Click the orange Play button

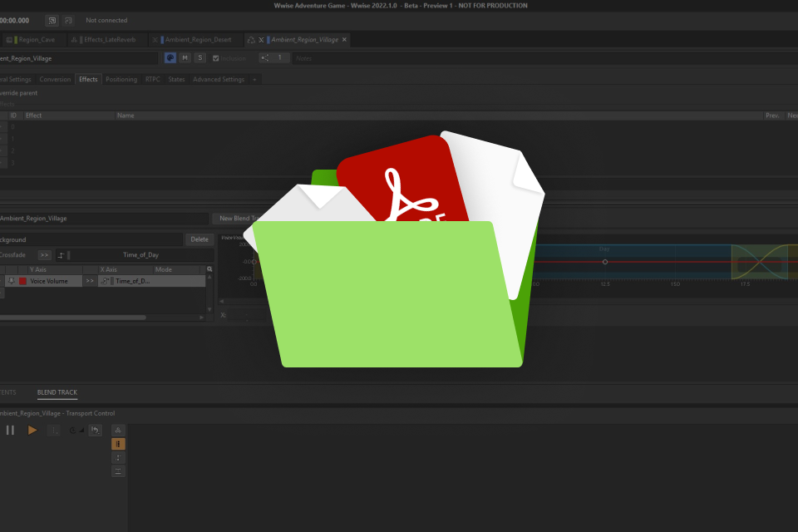32,431
